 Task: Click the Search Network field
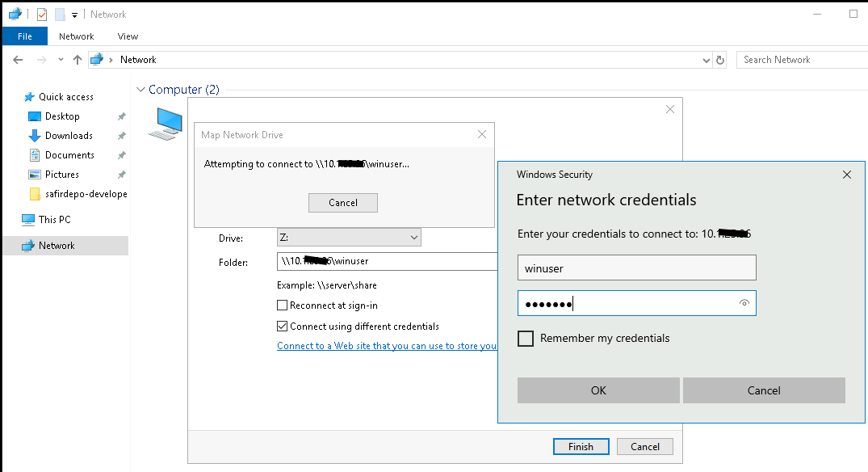[803, 60]
